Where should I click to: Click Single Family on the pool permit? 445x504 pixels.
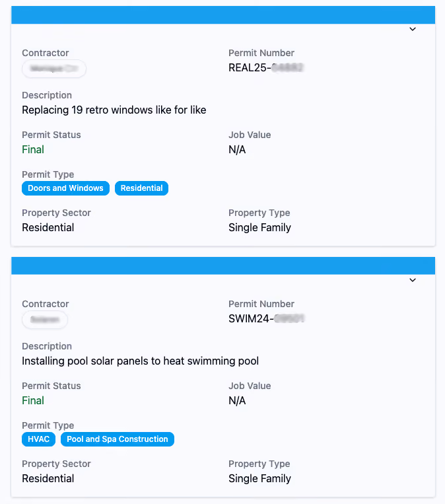tap(259, 479)
